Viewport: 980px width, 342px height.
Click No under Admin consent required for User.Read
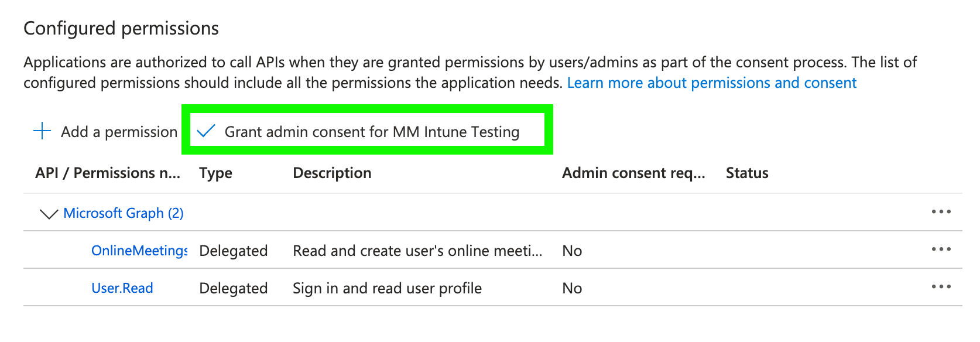(572, 288)
